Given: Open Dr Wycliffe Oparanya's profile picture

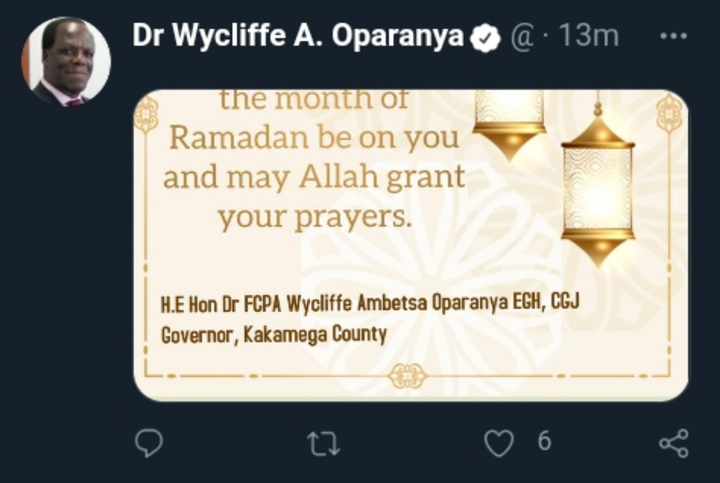Looking at the screenshot, I should click(x=66, y=62).
